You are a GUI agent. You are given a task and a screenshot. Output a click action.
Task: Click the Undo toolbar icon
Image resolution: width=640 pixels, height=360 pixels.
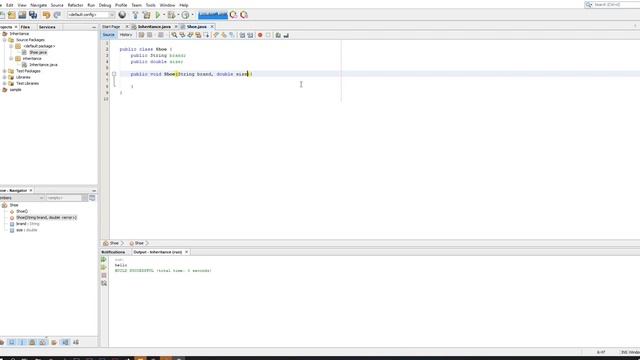(47, 15)
